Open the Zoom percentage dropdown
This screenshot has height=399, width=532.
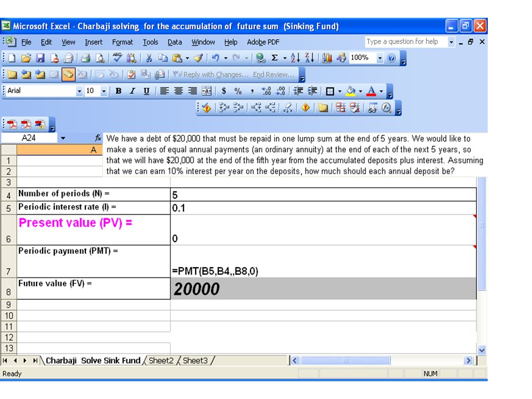(380, 58)
